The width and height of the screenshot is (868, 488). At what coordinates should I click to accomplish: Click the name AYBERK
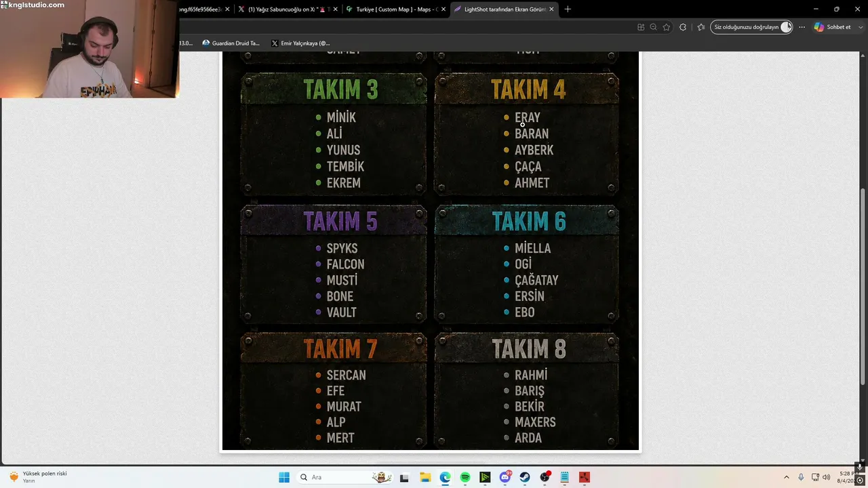534,150
